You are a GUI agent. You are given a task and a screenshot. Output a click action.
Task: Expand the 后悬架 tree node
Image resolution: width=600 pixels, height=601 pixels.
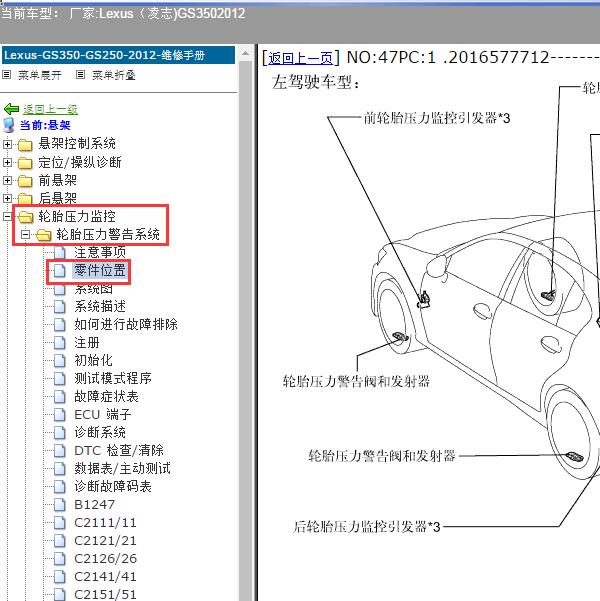[x=7, y=198]
